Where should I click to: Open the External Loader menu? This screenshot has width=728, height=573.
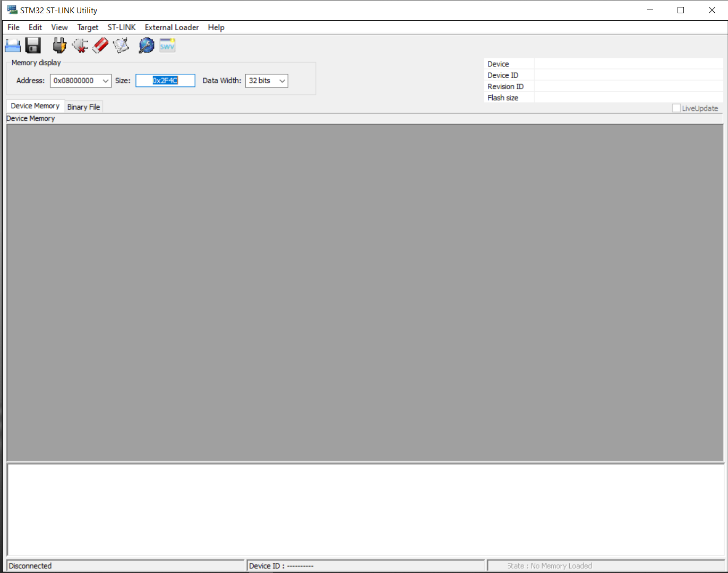pos(172,28)
